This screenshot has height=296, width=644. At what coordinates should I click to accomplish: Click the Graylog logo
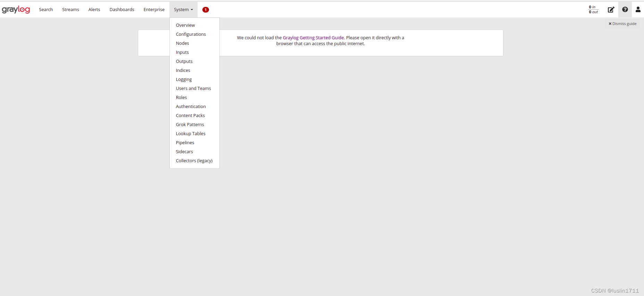pos(16,10)
